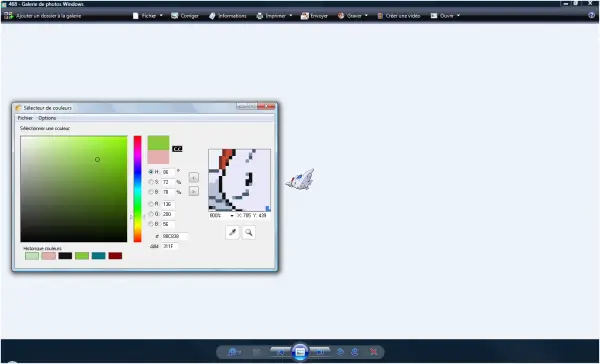Viewport: 600px width, 364px height.
Task: Rotate the photo counterclockwise
Action: point(340,352)
